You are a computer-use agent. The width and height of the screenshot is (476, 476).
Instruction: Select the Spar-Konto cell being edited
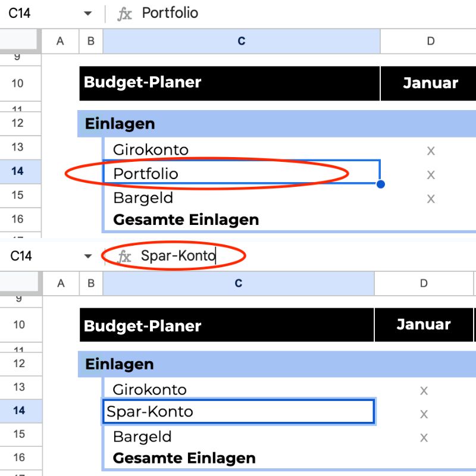pyautogui.click(x=238, y=412)
